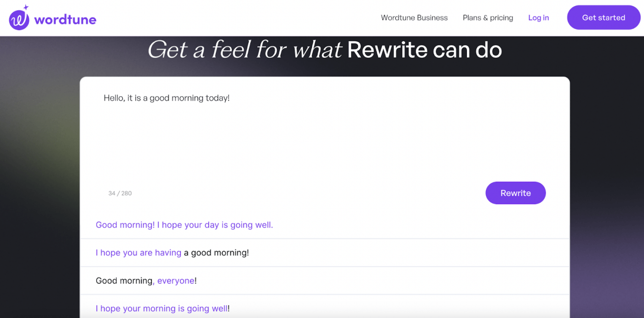Click into the text box with Hello message

pos(324,133)
